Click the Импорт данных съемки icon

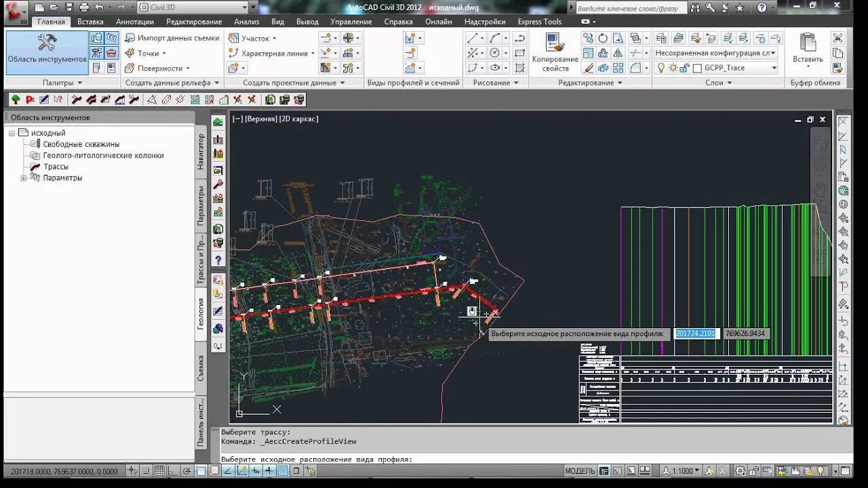point(130,38)
